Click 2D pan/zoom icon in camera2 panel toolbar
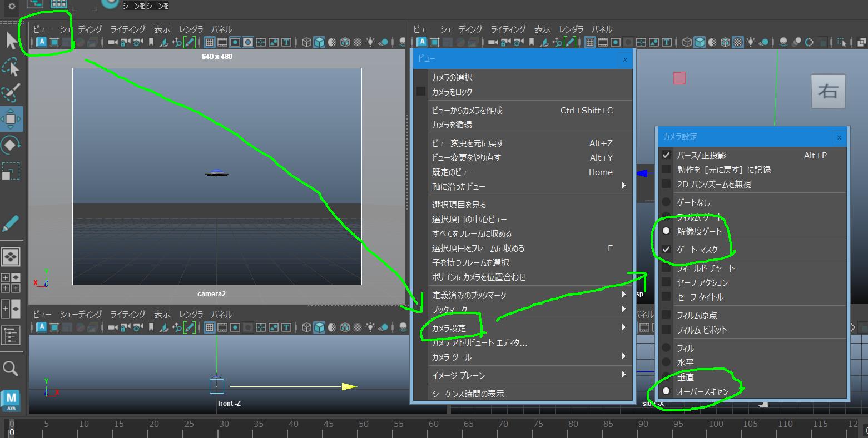Image resolution: width=868 pixels, height=438 pixels. pos(177,42)
